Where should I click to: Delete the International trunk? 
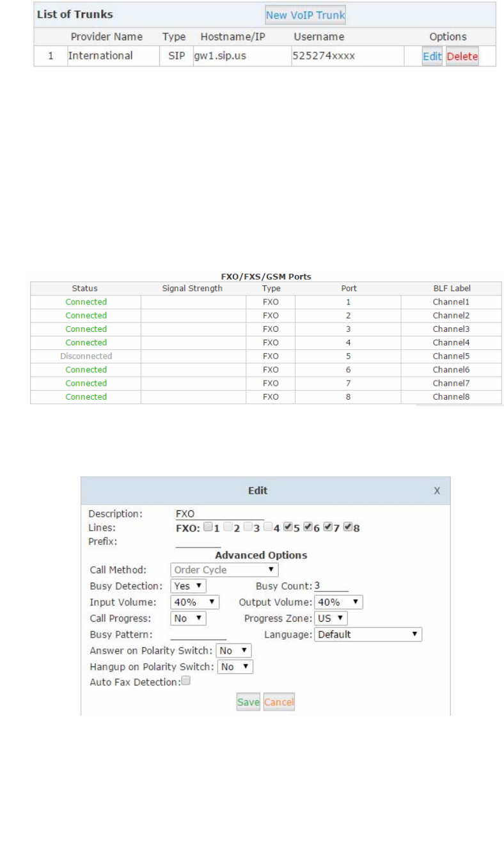tap(462, 56)
